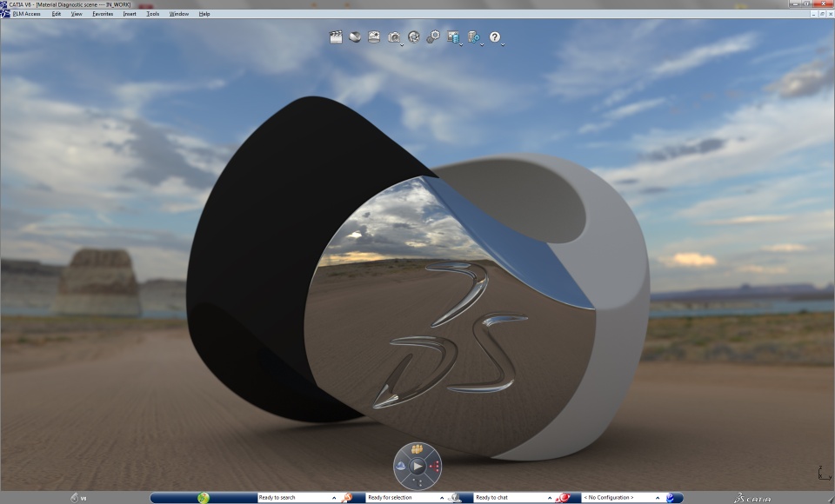Image resolution: width=835 pixels, height=504 pixels.
Task: Open the clapperboard scene icon in toolbar
Action: click(336, 36)
